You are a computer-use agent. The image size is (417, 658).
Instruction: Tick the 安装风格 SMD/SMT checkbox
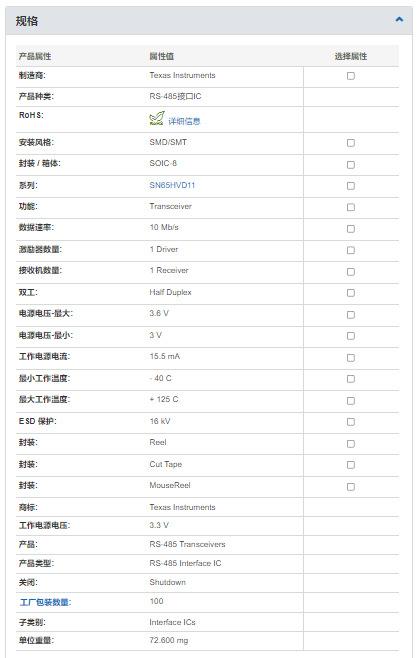point(351,143)
